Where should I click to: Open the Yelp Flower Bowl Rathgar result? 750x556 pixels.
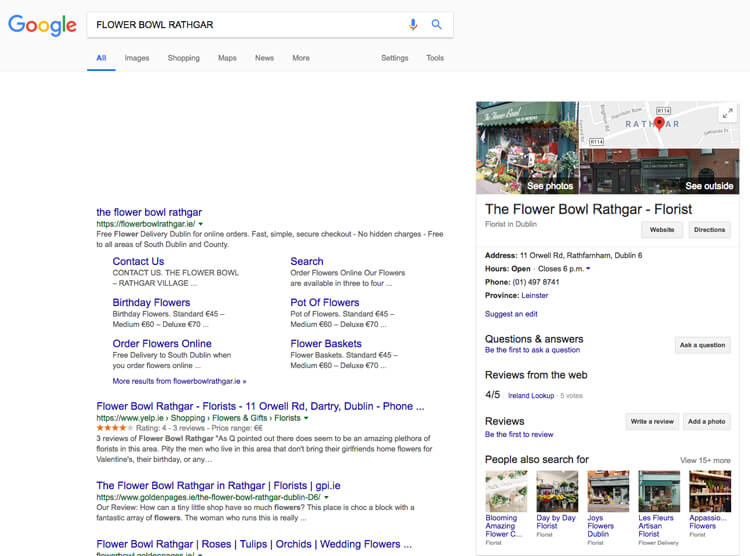[260, 406]
